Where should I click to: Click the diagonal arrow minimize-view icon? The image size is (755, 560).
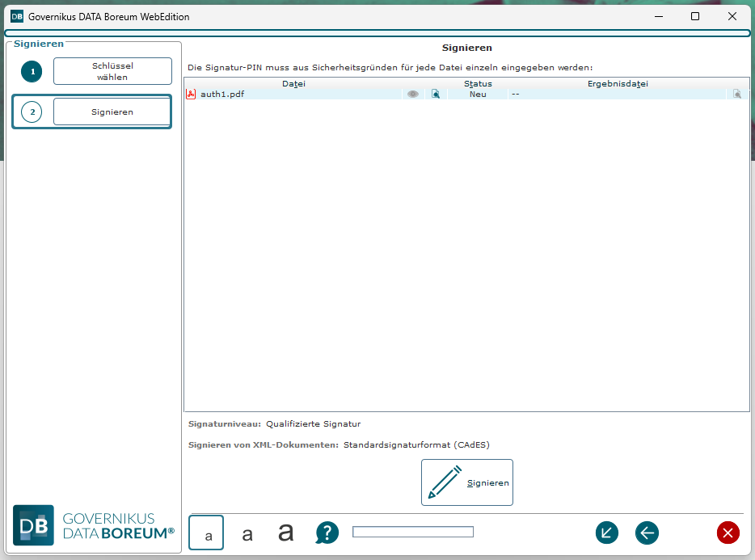point(607,533)
